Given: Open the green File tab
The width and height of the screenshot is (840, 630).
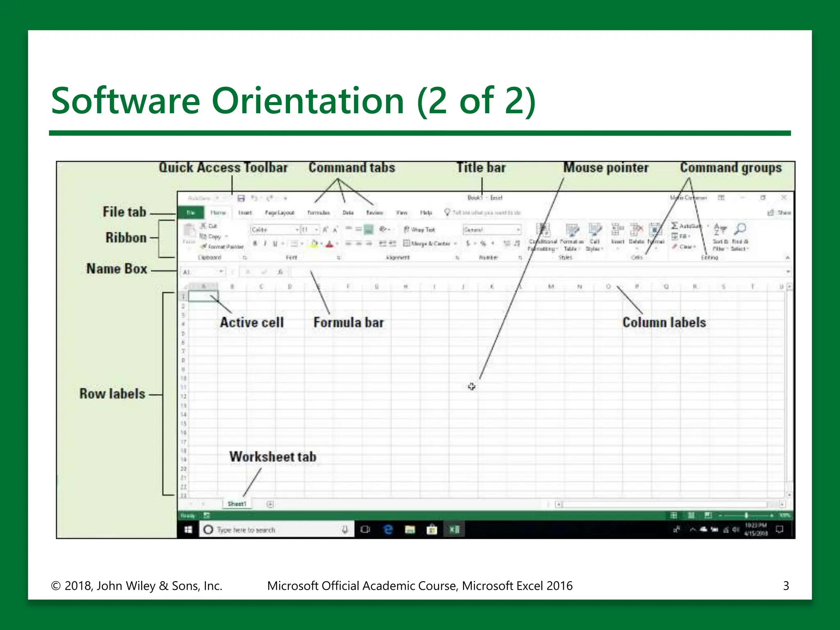Looking at the screenshot, I should coord(191,212).
